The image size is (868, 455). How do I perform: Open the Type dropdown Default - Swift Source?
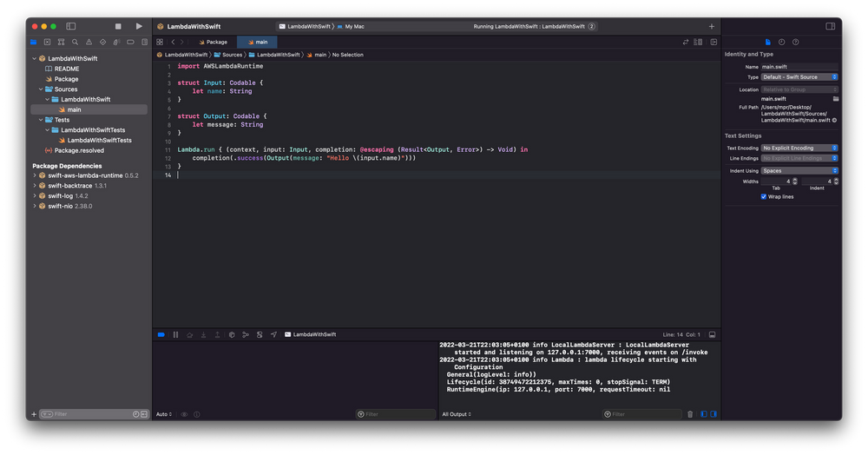pyautogui.click(x=799, y=77)
